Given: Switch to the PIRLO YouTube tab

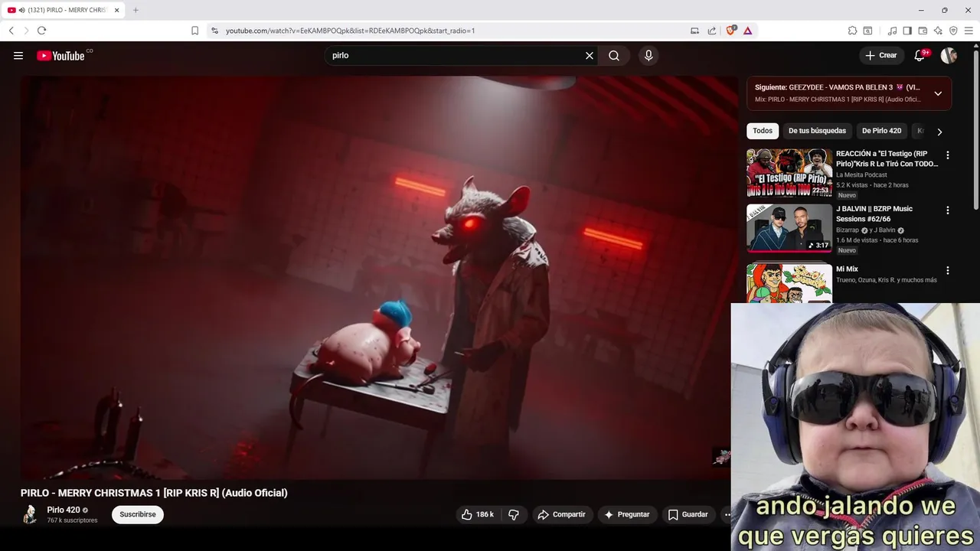Looking at the screenshot, I should (x=63, y=10).
